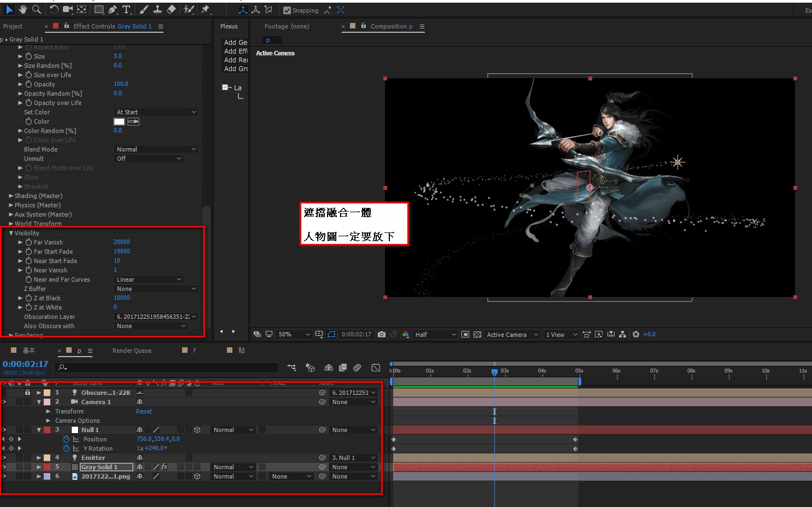Click Position value 750.0,338.4,0.0
This screenshot has width=812, height=507.
[x=158, y=439]
